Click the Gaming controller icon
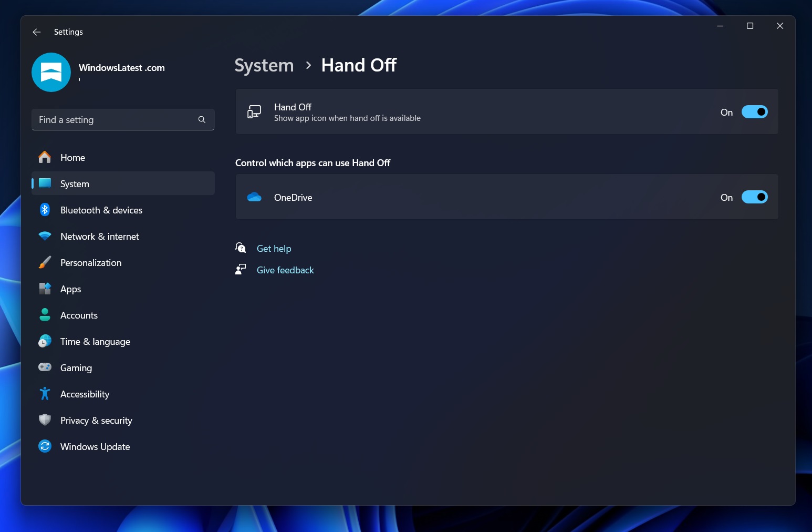This screenshot has height=532, width=812. coord(45,367)
